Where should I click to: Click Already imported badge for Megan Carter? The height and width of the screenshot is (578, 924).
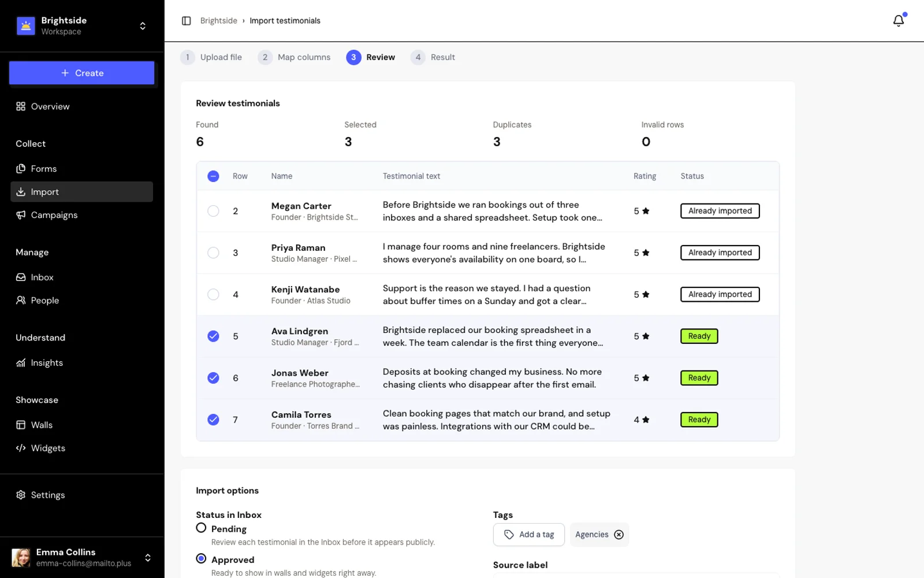tap(720, 211)
